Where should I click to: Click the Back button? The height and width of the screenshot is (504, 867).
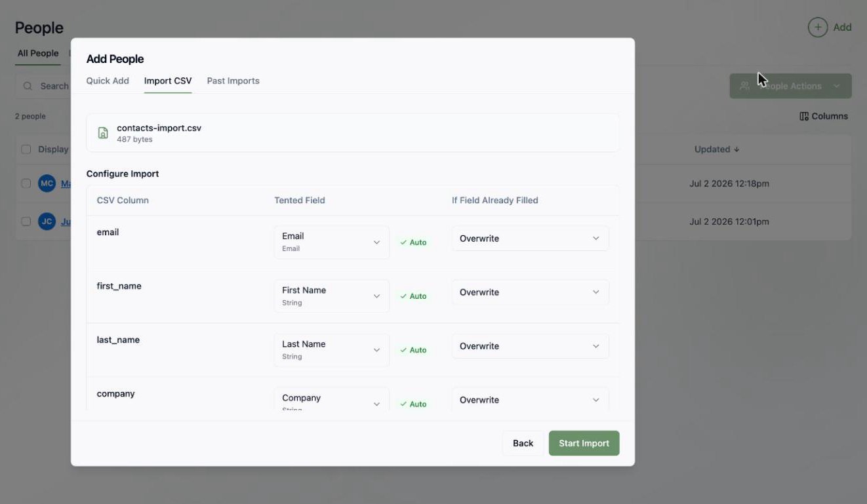click(x=523, y=443)
